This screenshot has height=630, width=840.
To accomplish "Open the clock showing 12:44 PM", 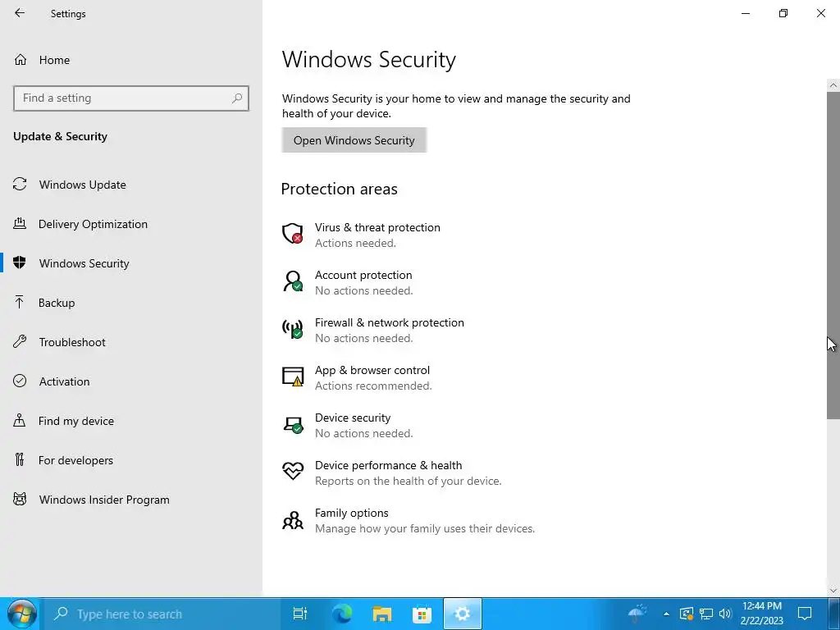I will pos(762,614).
